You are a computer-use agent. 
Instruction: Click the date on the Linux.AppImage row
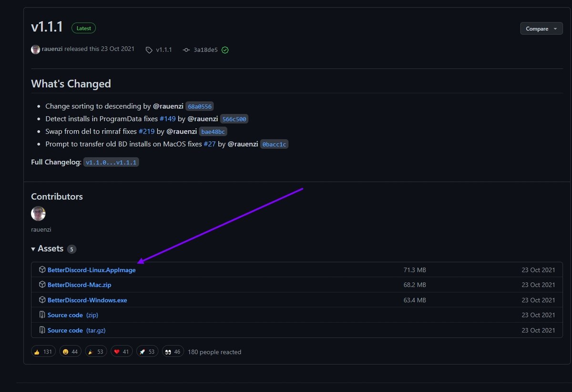pos(538,270)
